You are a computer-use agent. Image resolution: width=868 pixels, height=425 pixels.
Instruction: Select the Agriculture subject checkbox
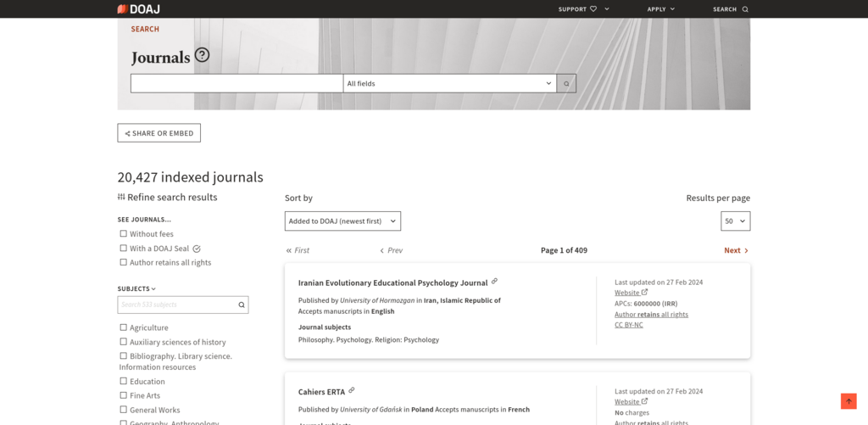point(124,327)
